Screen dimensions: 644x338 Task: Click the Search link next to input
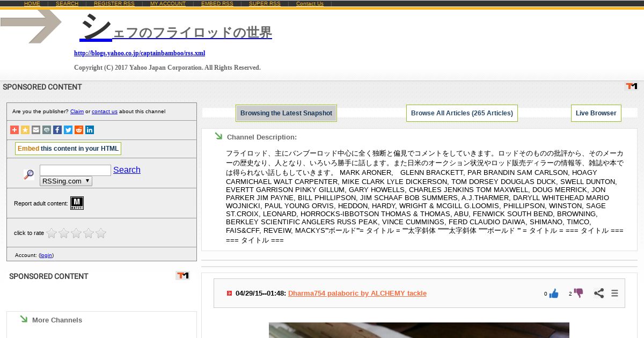point(127,170)
